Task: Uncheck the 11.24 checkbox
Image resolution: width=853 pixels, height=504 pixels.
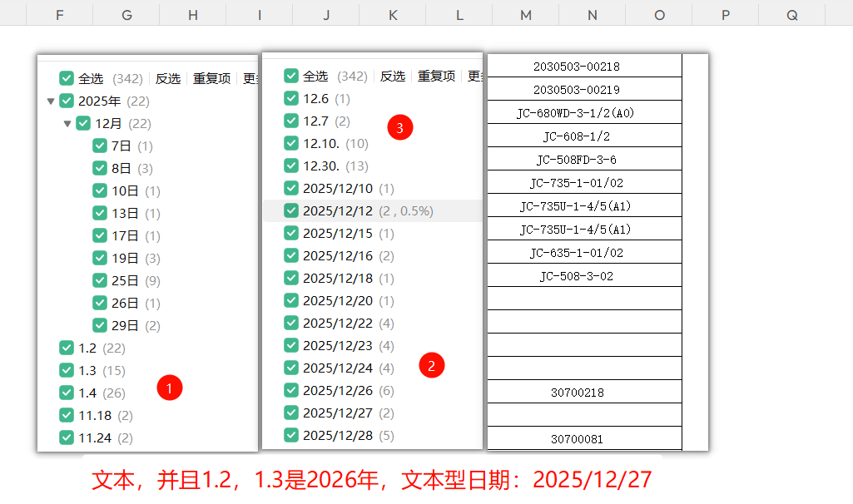Action: [x=67, y=437]
